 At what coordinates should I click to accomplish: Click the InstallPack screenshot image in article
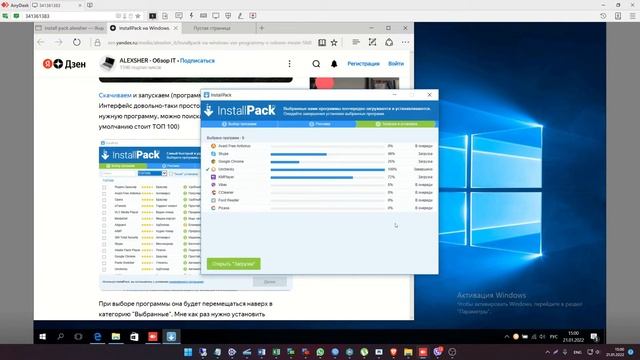click(x=195, y=215)
